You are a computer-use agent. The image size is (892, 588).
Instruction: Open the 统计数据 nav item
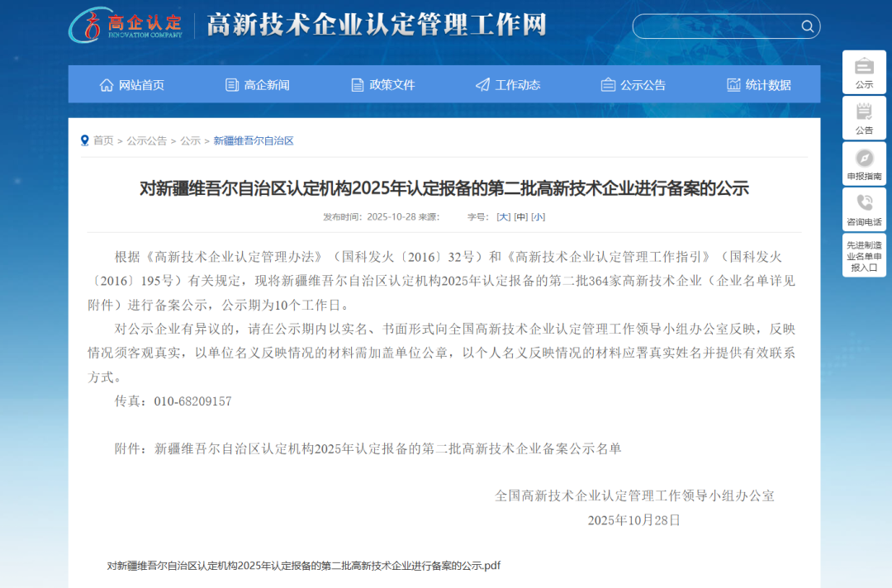click(x=758, y=85)
